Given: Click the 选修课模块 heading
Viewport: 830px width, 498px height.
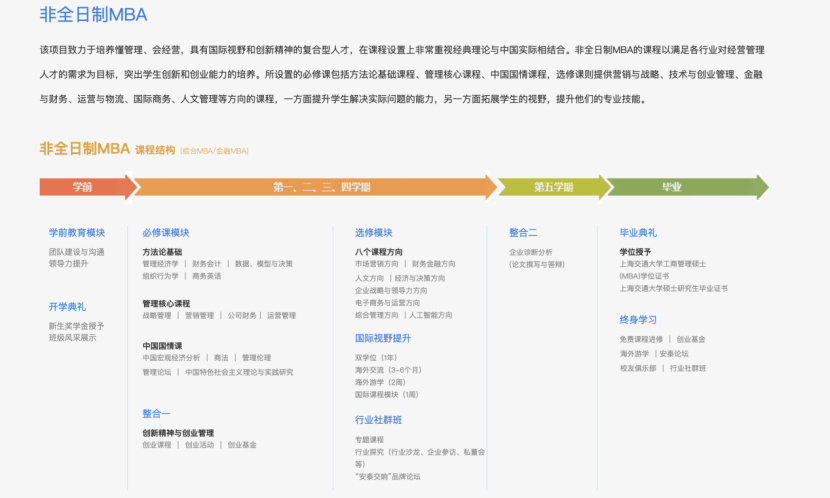Looking at the screenshot, I should pos(374,233).
